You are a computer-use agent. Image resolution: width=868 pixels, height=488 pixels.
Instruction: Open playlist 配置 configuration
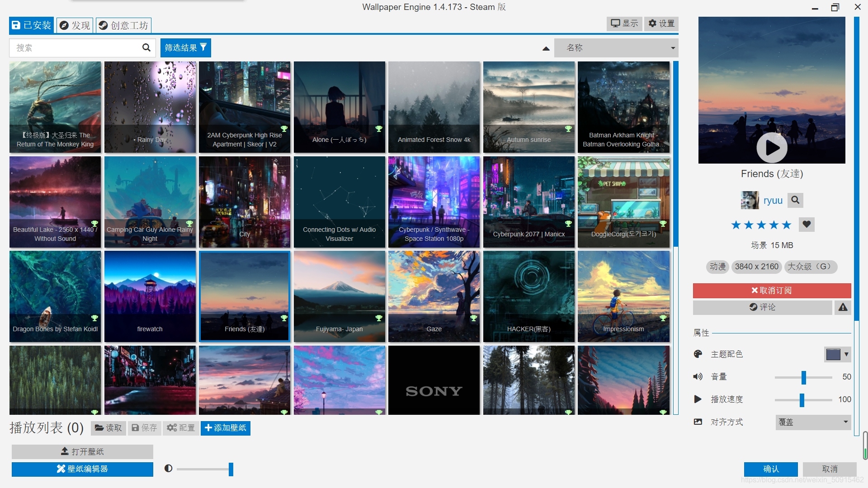click(x=181, y=428)
